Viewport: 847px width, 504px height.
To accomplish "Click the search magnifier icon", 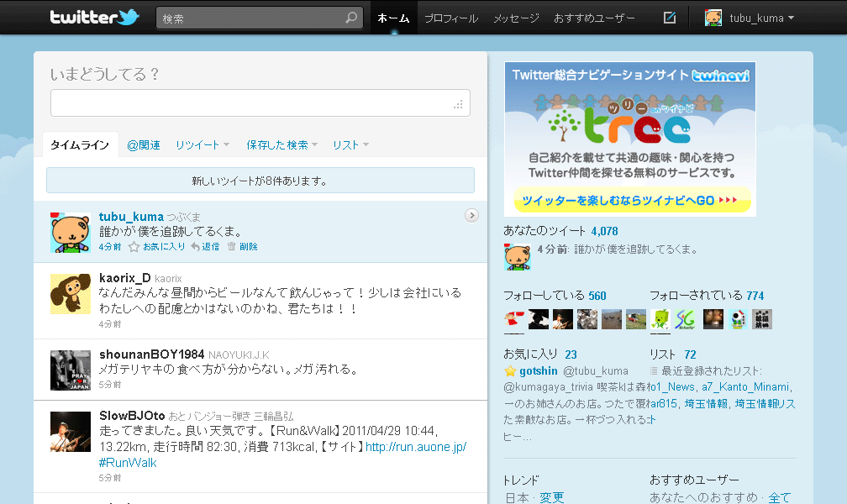I will [x=351, y=18].
